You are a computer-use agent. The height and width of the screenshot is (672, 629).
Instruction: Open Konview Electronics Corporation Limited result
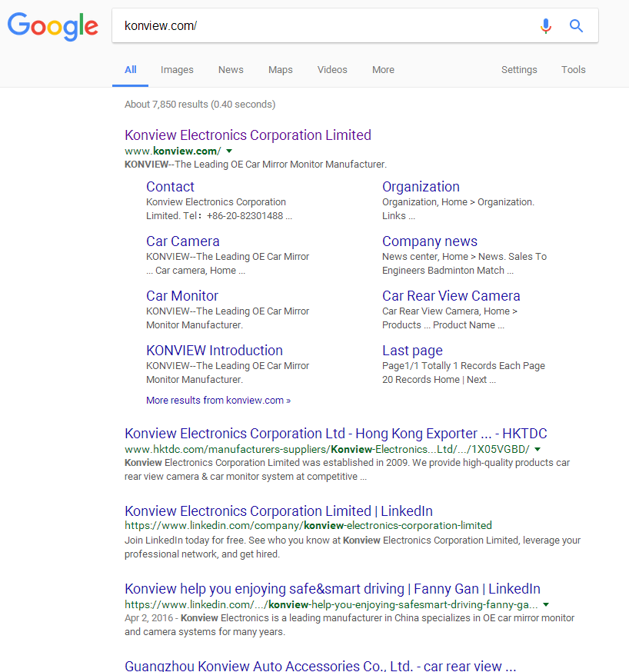(x=248, y=135)
